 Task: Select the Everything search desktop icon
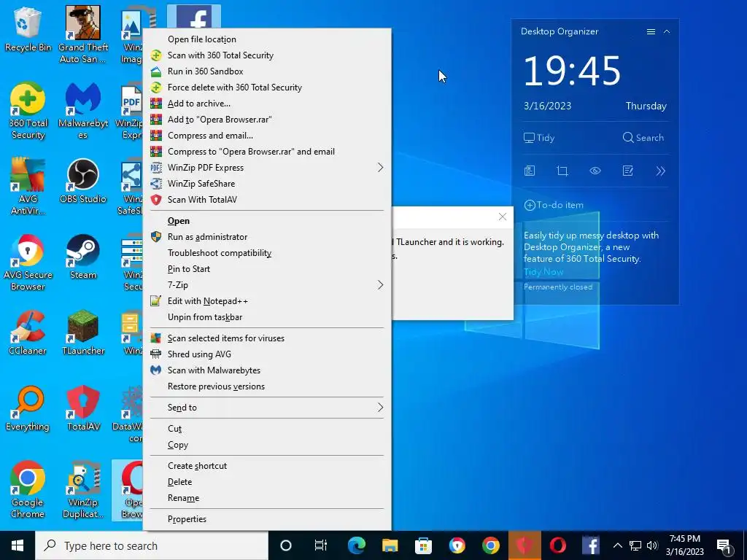[28, 408]
